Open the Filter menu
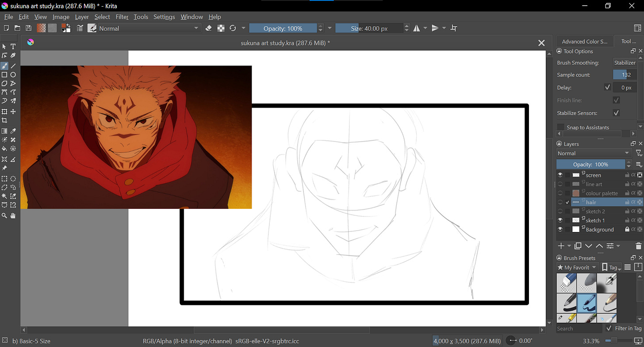Image resolution: width=644 pixels, height=347 pixels. 122,17
